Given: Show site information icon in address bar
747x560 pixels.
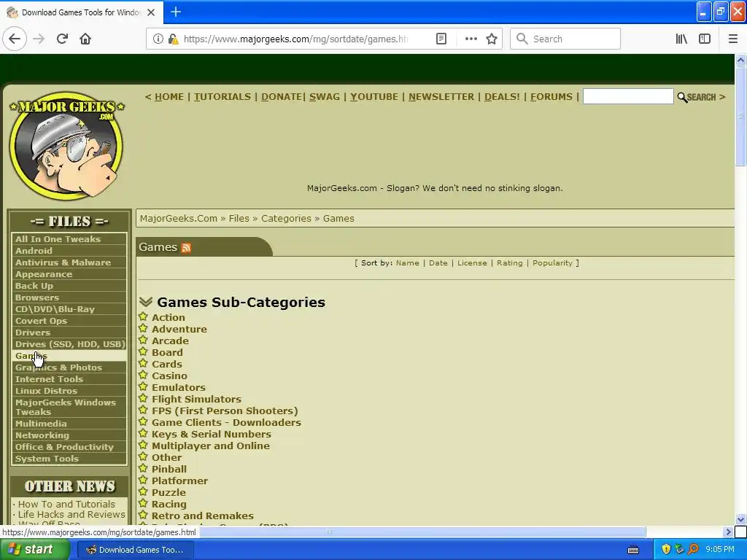Looking at the screenshot, I should pos(158,39).
